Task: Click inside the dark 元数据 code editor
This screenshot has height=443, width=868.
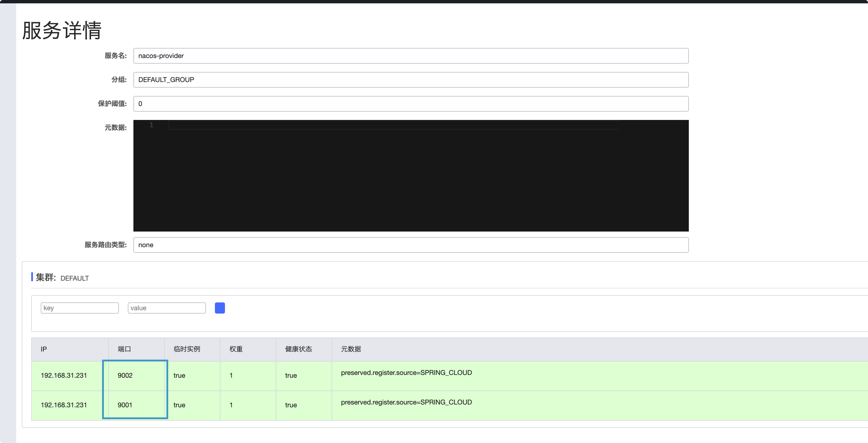Action: (x=410, y=175)
